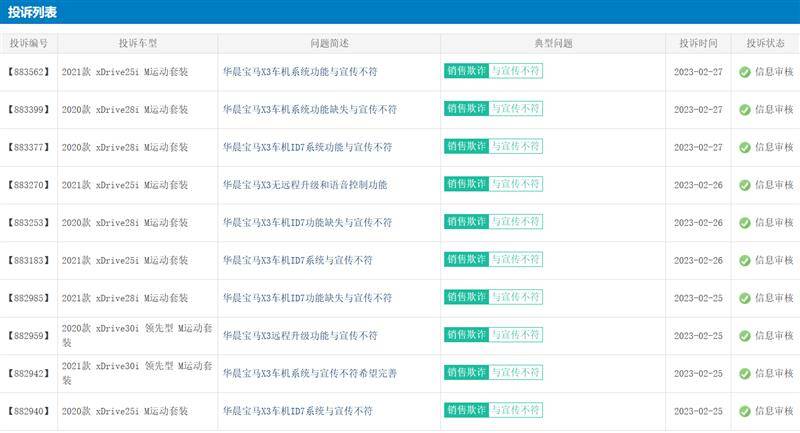Click green check icon in row 883377
Screen dimensions: 800x433
point(744,147)
